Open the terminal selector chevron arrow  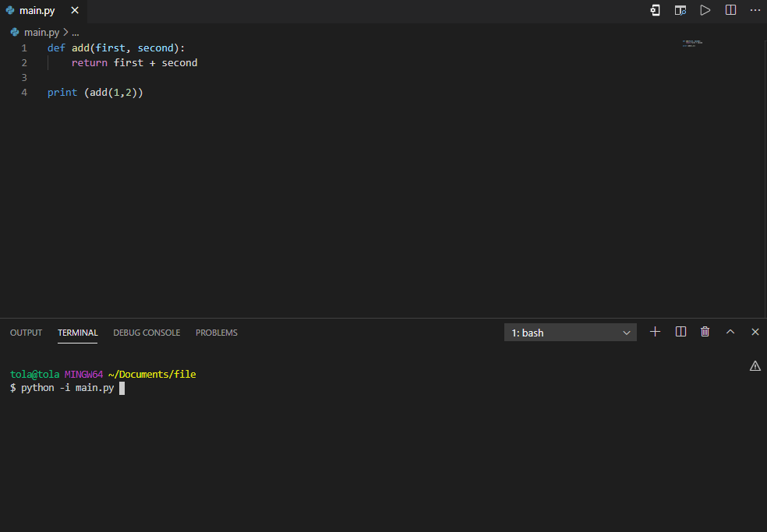626,333
